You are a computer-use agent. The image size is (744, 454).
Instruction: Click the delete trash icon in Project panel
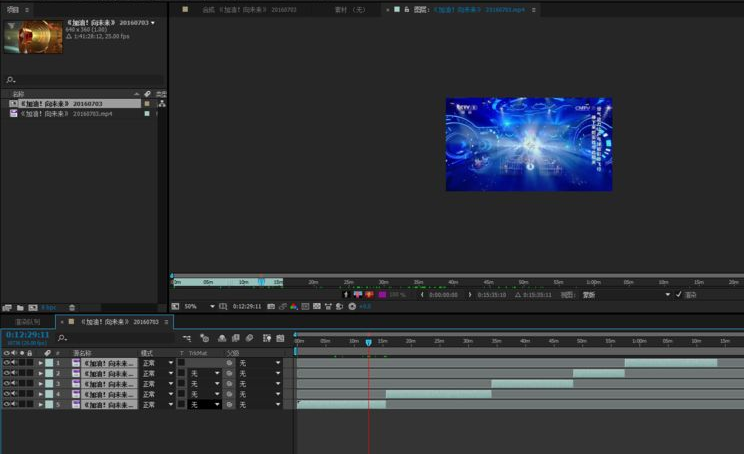tap(72, 307)
